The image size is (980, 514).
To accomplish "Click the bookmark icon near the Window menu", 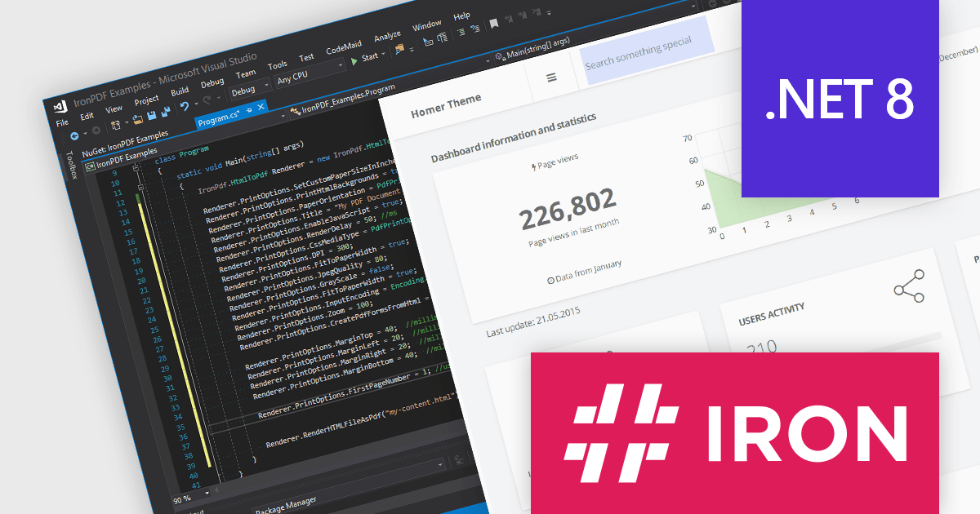I will 493,24.
